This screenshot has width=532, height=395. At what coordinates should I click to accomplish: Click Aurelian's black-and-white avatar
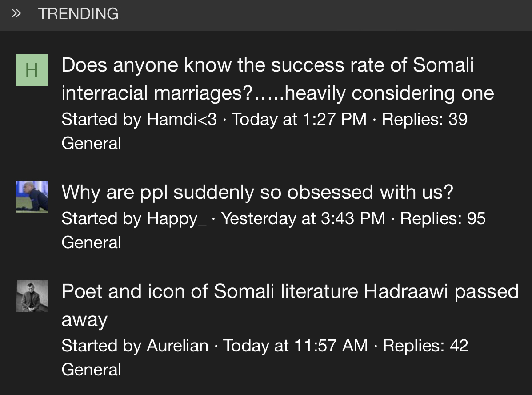coord(32,296)
